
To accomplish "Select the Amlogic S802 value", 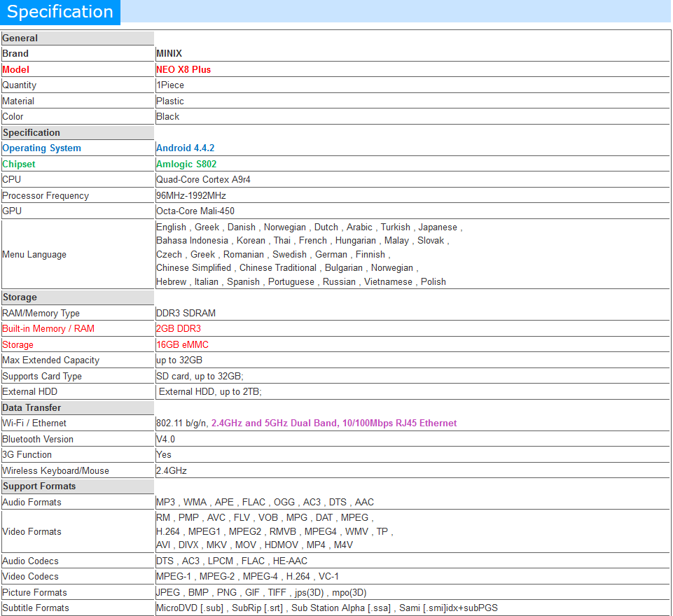I will tap(186, 164).
